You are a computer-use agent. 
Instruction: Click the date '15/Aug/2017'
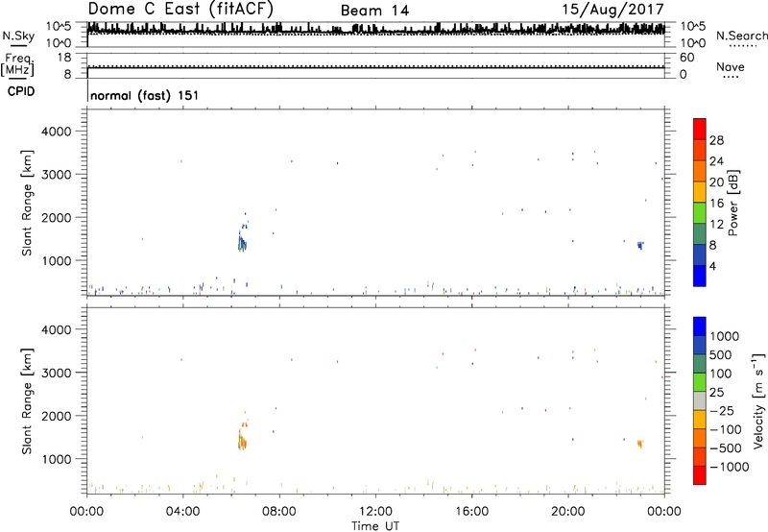pyautogui.click(x=612, y=10)
